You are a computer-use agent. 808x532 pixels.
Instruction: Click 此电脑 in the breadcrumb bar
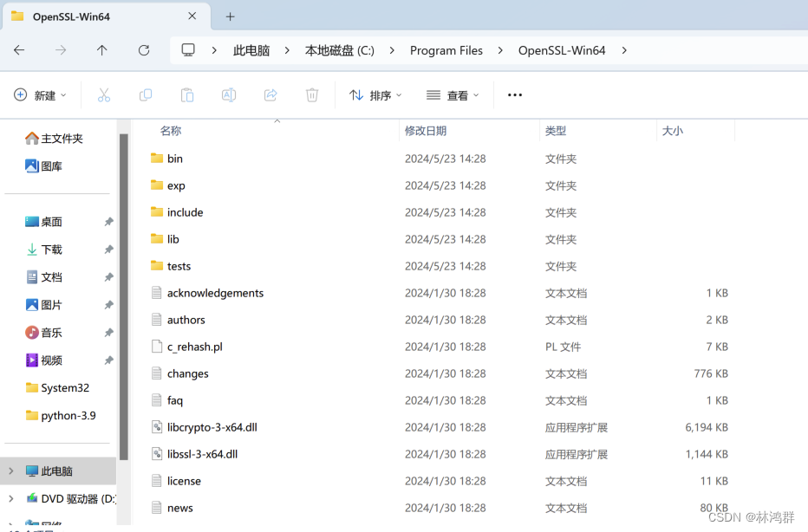tap(251, 50)
